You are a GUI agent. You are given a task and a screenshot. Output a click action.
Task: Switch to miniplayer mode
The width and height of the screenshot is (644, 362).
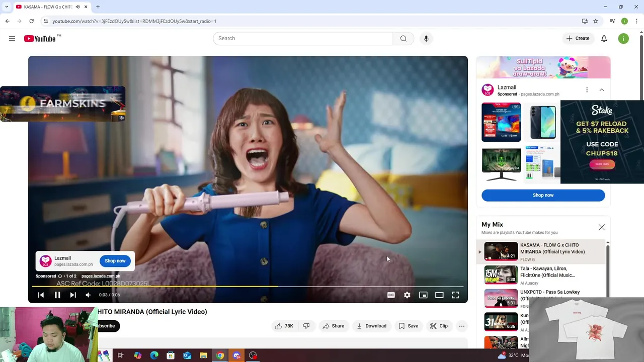coord(423,295)
